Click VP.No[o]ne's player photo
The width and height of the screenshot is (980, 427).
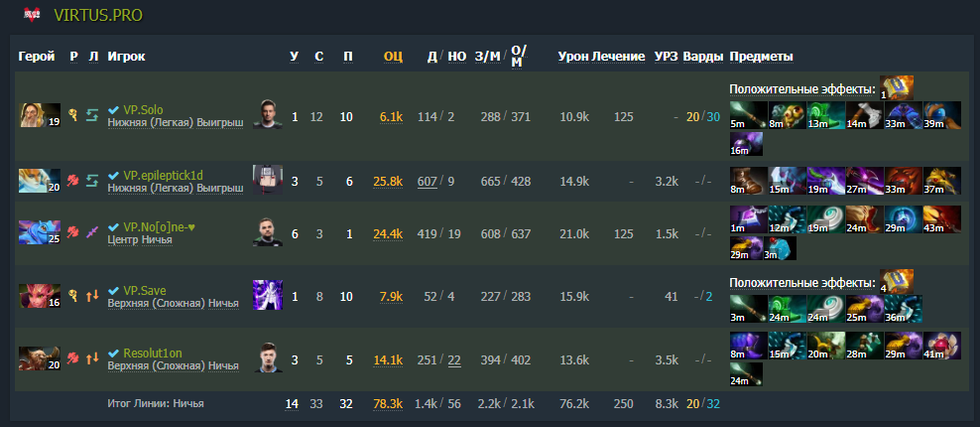(x=268, y=231)
